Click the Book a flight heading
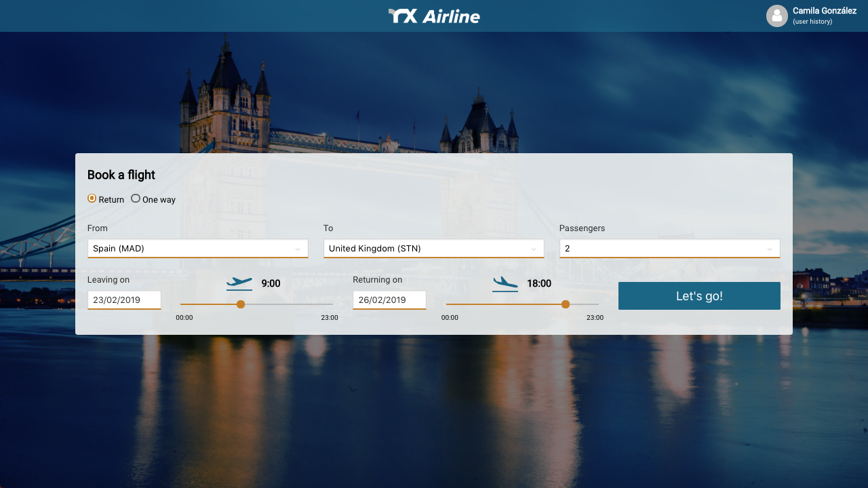 121,175
